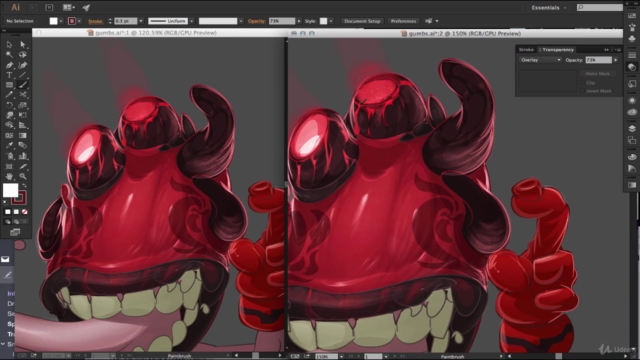640x360 pixels.
Task: Reset to default fill and stroke
Action: [x=5, y=202]
